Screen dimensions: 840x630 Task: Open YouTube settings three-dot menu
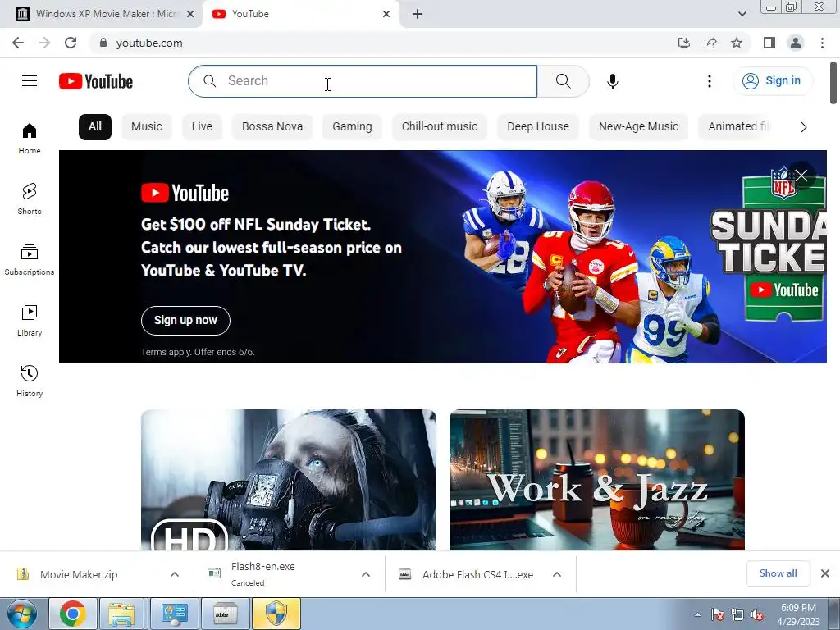coord(710,81)
